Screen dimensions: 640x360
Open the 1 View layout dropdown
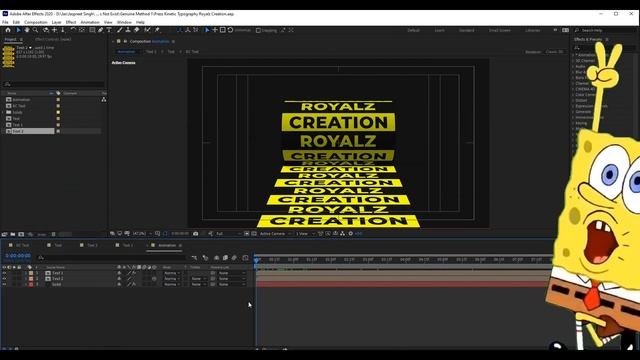(x=305, y=233)
